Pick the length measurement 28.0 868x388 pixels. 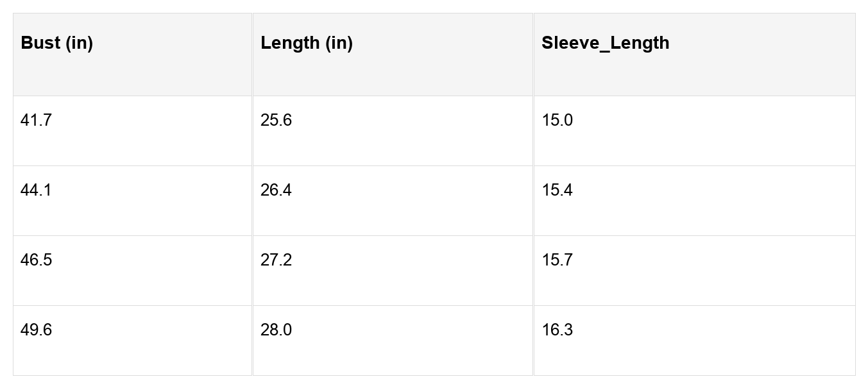(x=276, y=330)
